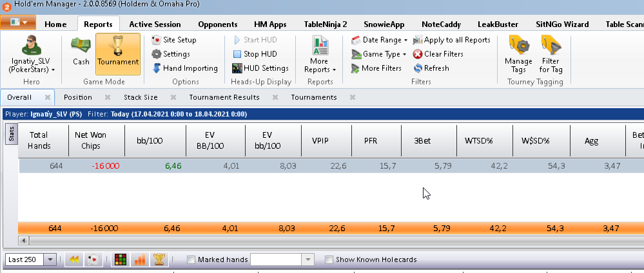Switch to the Position report tab
This screenshot has width=644, height=273.
pyautogui.click(x=77, y=97)
